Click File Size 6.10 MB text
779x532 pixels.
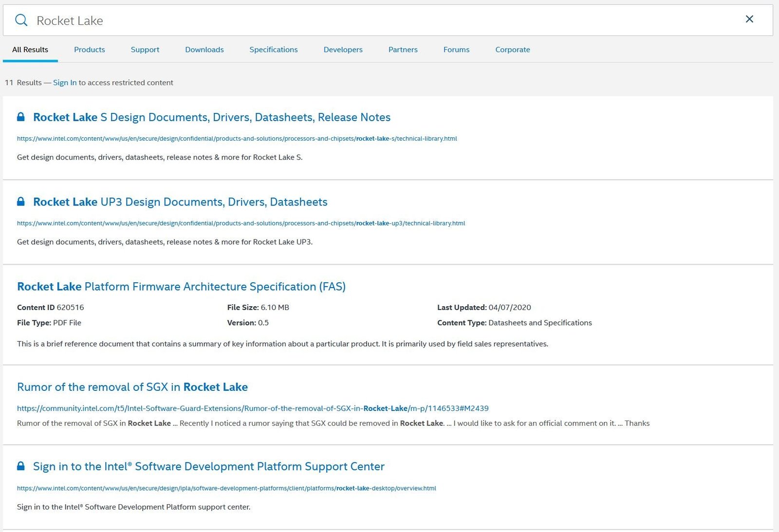258,308
